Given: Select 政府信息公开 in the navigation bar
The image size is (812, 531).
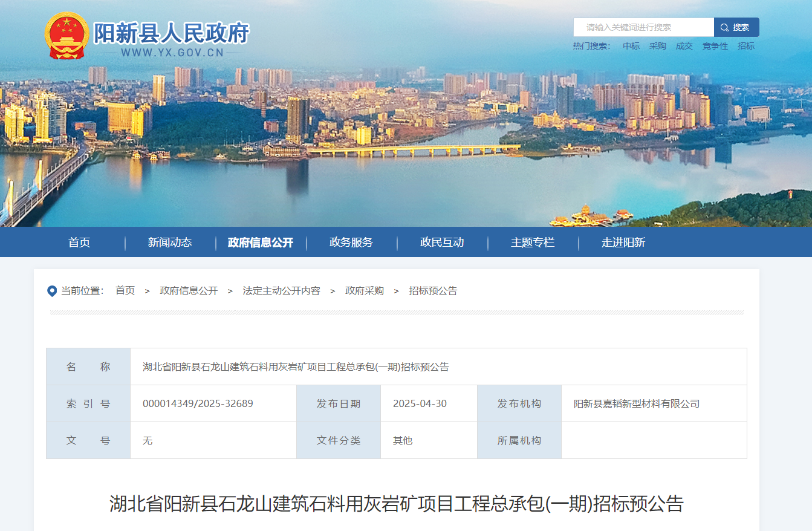Looking at the screenshot, I should [261, 243].
